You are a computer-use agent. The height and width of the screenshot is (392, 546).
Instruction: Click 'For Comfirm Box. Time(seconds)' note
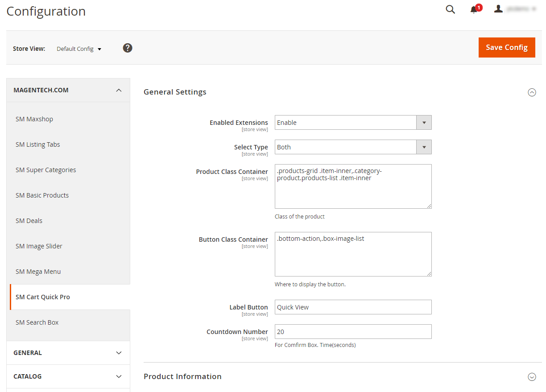tap(315, 345)
